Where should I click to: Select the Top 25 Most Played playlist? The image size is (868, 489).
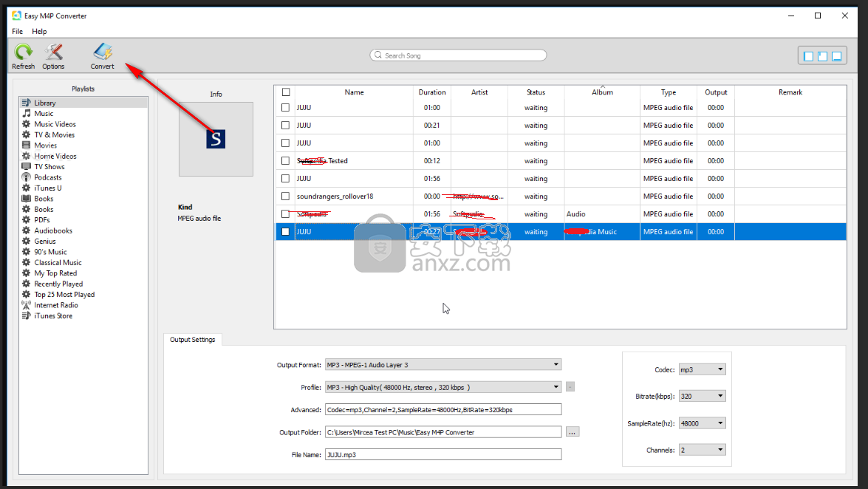coord(64,294)
